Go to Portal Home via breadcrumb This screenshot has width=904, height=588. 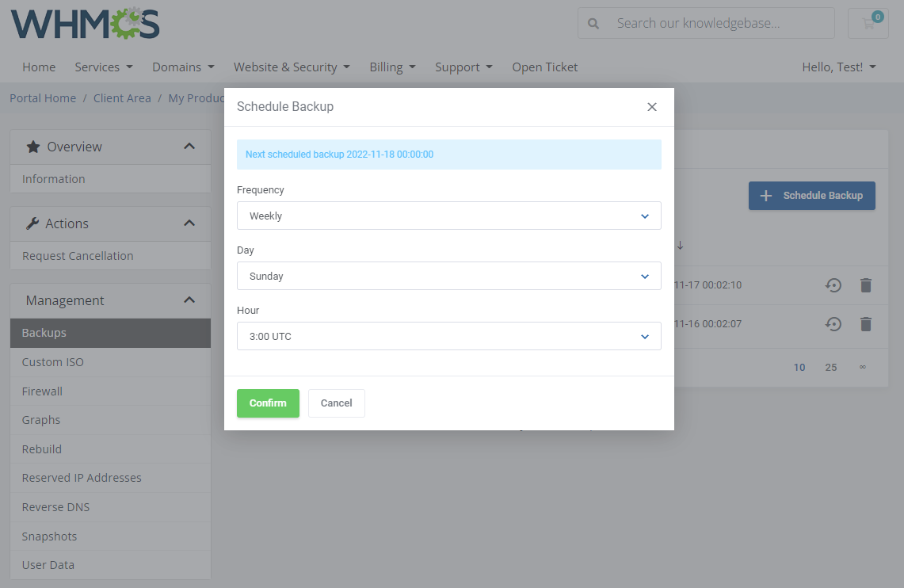43,97
